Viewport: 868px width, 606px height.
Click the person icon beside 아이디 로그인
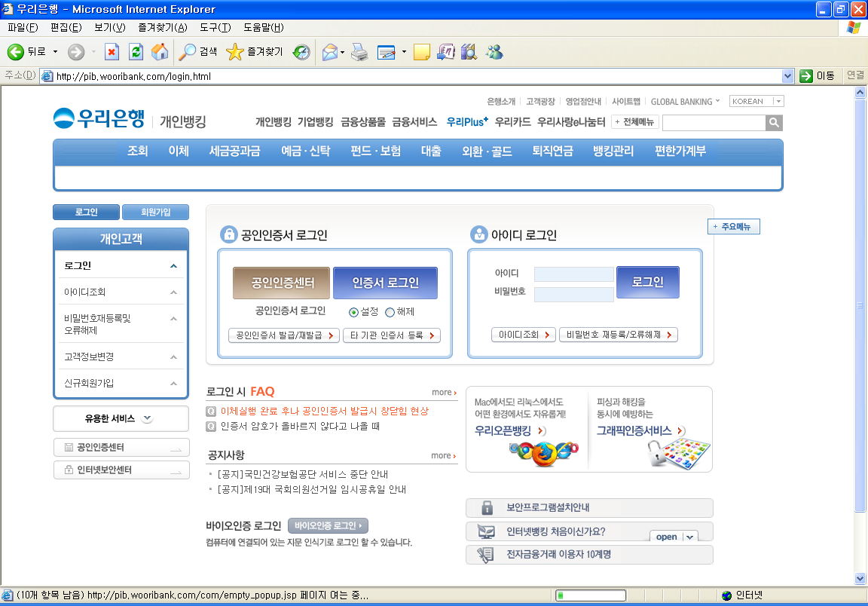pyautogui.click(x=478, y=234)
